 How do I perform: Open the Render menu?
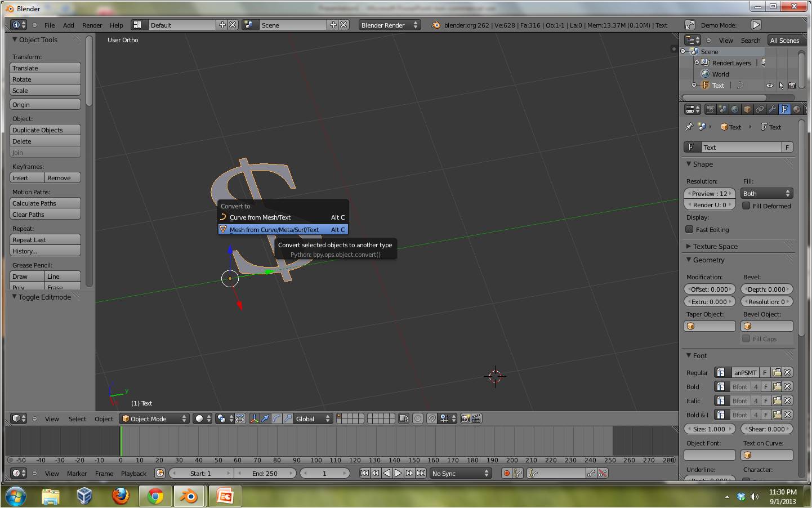(92, 25)
